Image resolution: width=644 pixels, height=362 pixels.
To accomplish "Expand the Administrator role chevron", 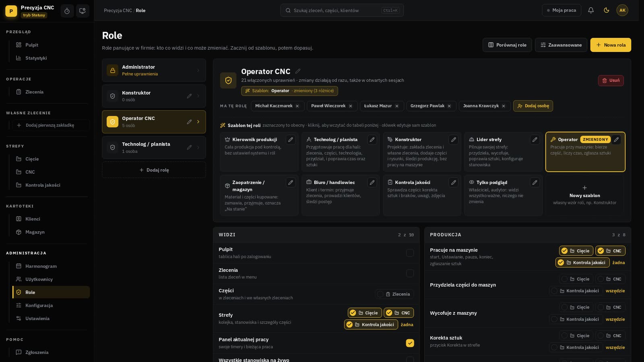I will tap(198, 70).
